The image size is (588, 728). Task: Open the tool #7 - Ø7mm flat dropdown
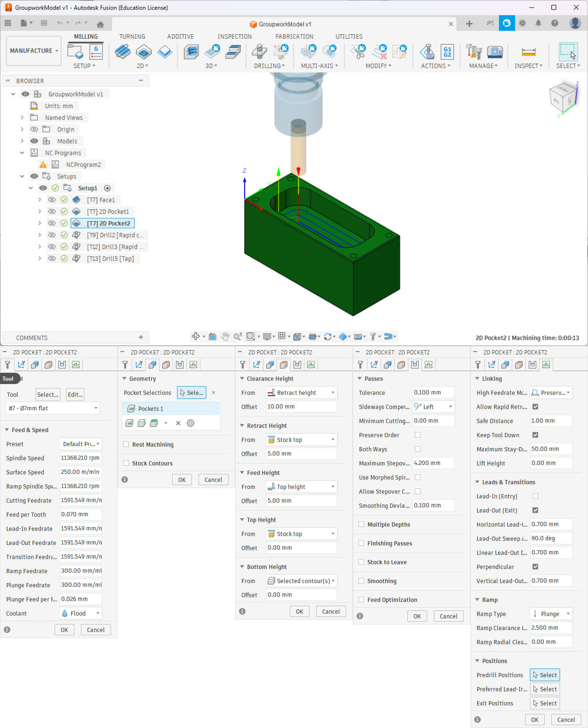click(53, 408)
